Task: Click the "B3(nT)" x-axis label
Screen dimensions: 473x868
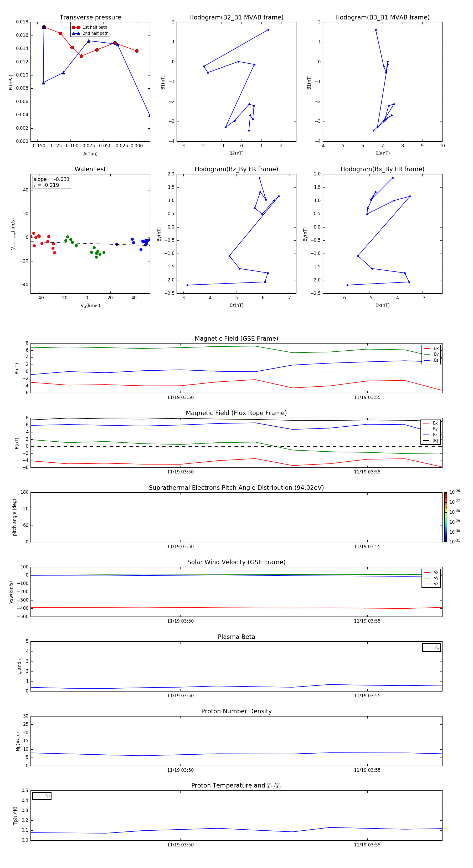Action: tap(382, 153)
